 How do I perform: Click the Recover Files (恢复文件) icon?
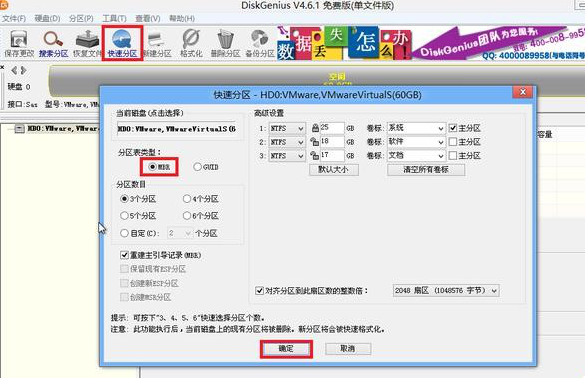(x=87, y=43)
